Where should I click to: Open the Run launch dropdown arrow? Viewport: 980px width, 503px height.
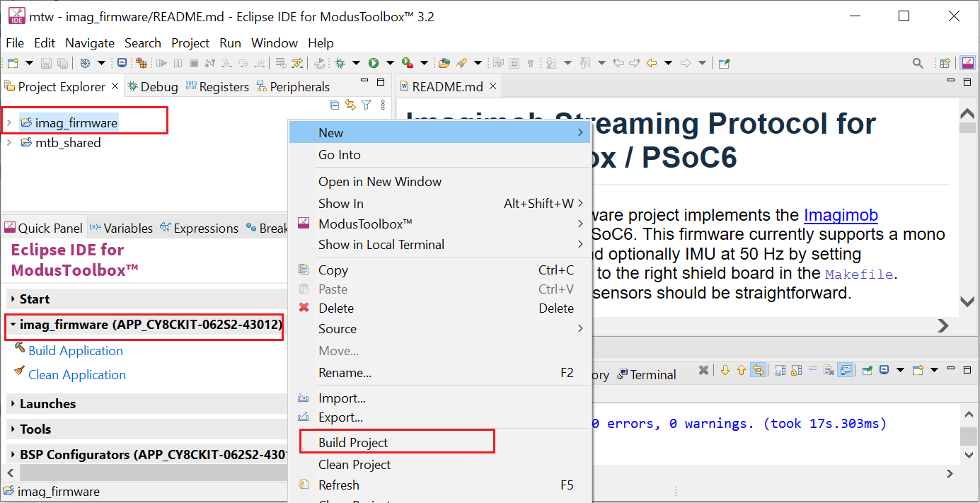click(x=390, y=63)
